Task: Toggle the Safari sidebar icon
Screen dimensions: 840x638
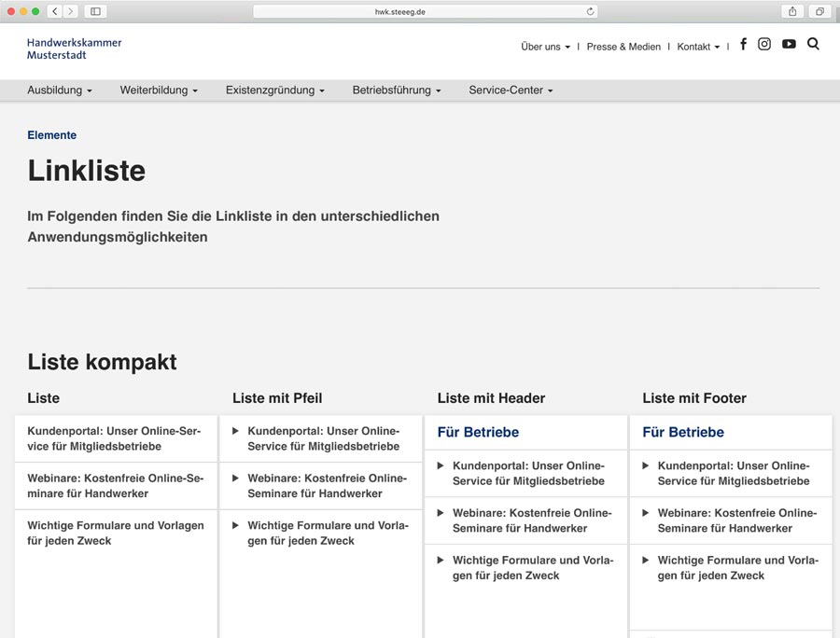Action: pos(94,11)
